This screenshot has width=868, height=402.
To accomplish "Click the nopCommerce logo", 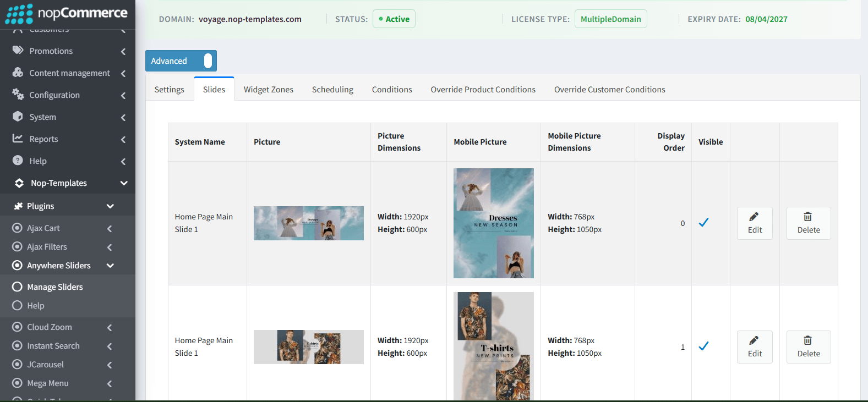I will (x=67, y=13).
